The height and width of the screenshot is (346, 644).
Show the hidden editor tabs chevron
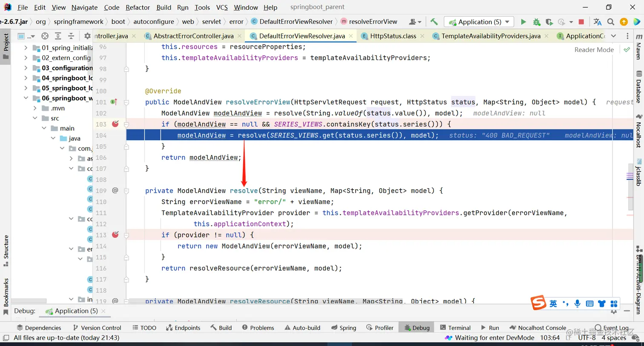point(613,36)
